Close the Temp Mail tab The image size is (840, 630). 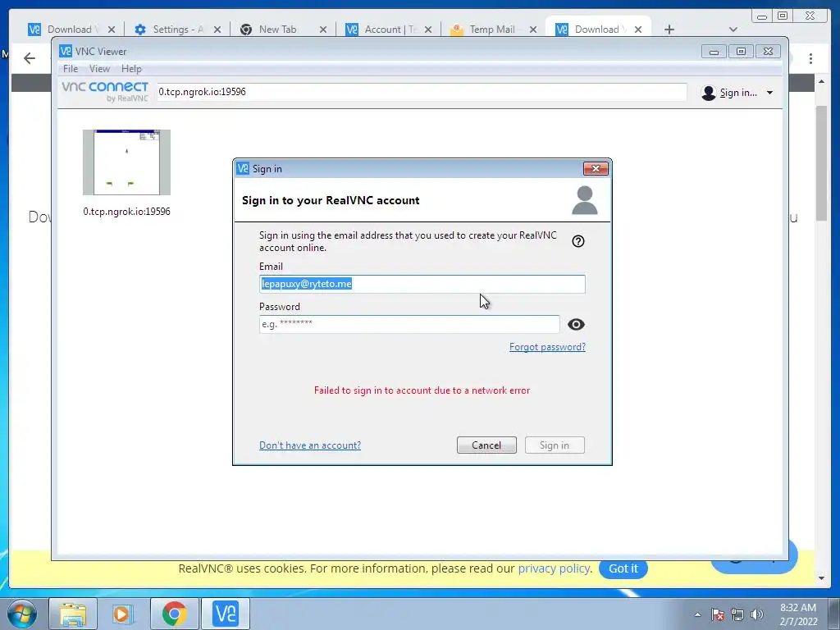point(533,30)
